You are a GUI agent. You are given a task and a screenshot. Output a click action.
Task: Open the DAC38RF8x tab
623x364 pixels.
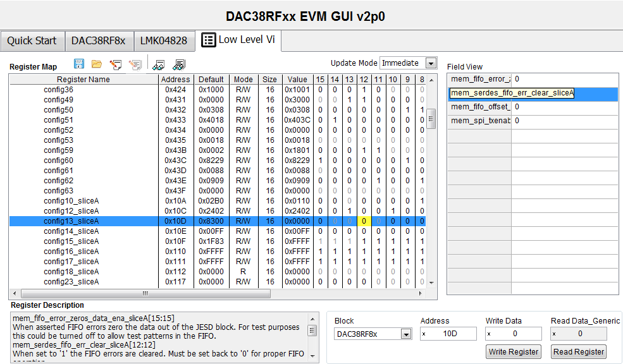pyautogui.click(x=99, y=41)
